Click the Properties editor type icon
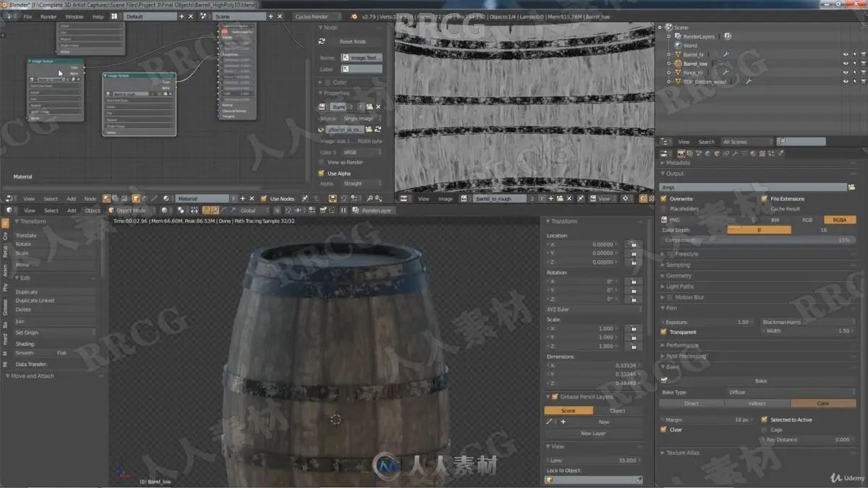Viewport: 868px width, 488px height. 665,153
